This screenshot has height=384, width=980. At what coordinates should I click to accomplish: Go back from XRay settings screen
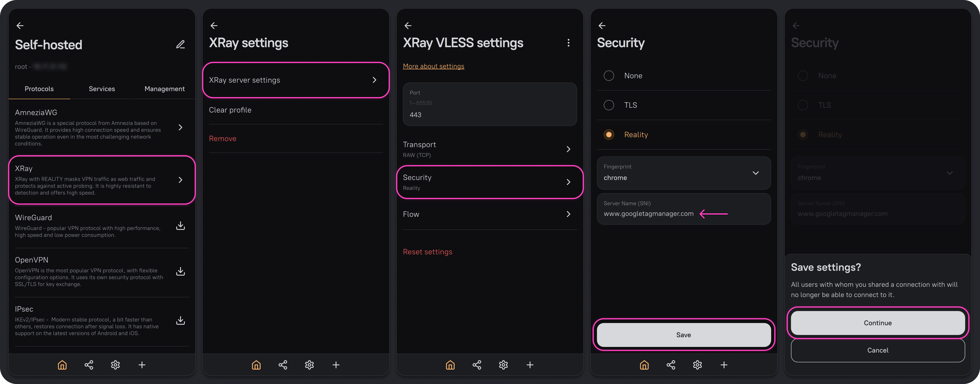coord(214,26)
